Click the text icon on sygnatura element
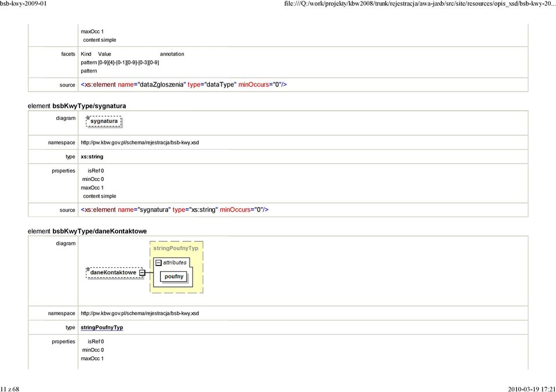The image size is (556, 392). pyautogui.click(x=88, y=118)
